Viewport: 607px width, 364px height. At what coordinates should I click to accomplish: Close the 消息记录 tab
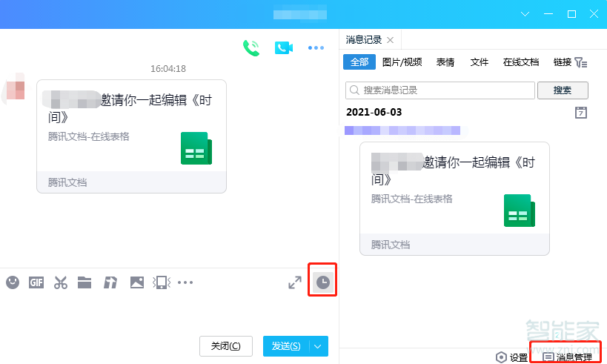(390, 40)
